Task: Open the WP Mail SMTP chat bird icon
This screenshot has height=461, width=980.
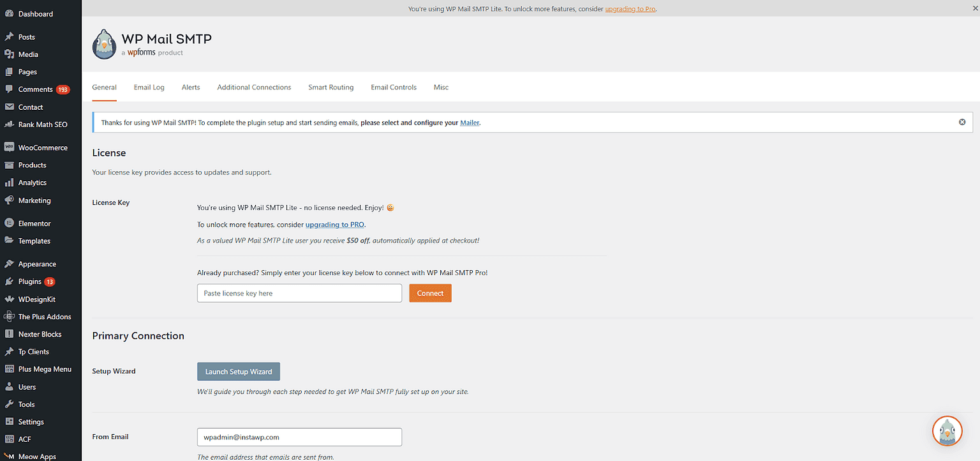Action: [947, 431]
